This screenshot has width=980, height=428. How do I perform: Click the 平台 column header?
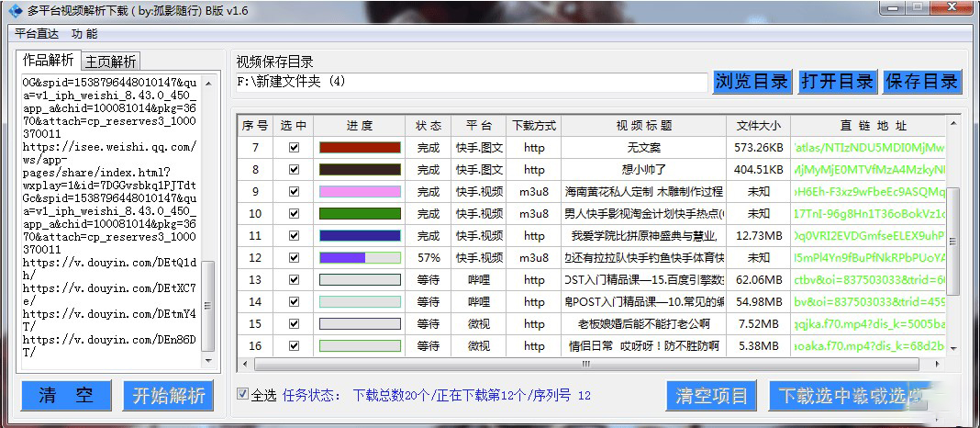click(x=479, y=126)
